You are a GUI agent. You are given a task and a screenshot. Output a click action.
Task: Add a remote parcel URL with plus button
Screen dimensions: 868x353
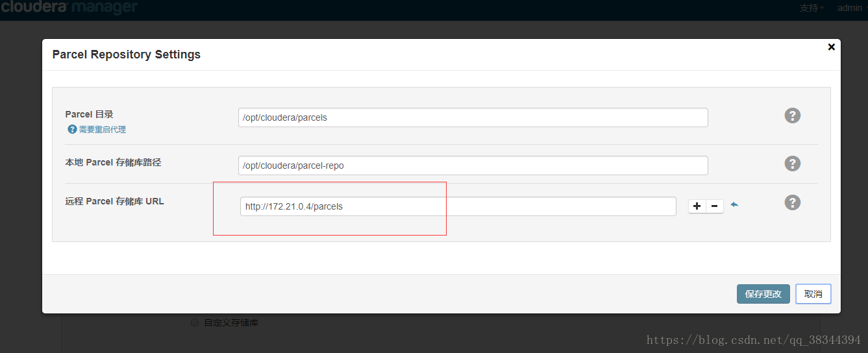(x=697, y=206)
